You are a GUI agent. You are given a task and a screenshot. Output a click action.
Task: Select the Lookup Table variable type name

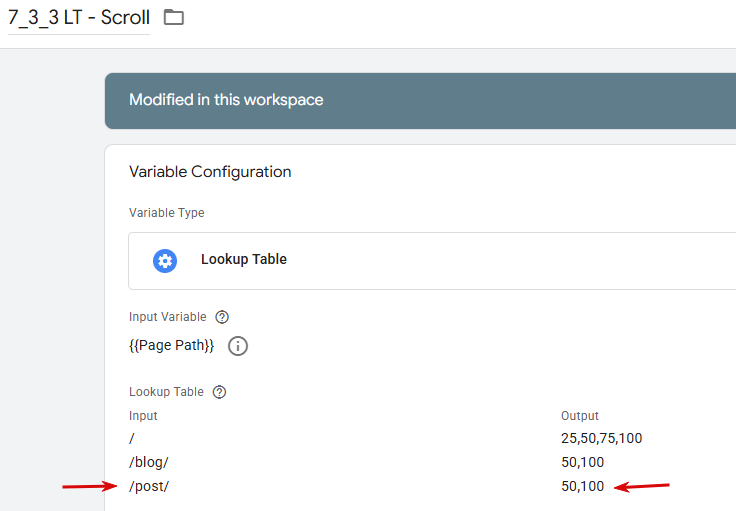click(x=244, y=260)
